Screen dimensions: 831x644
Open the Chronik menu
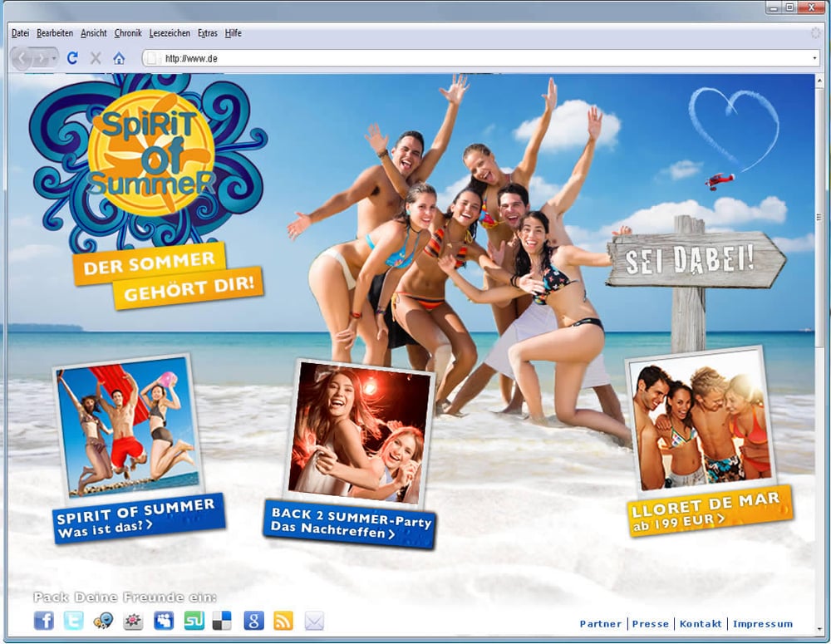click(128, 33)
